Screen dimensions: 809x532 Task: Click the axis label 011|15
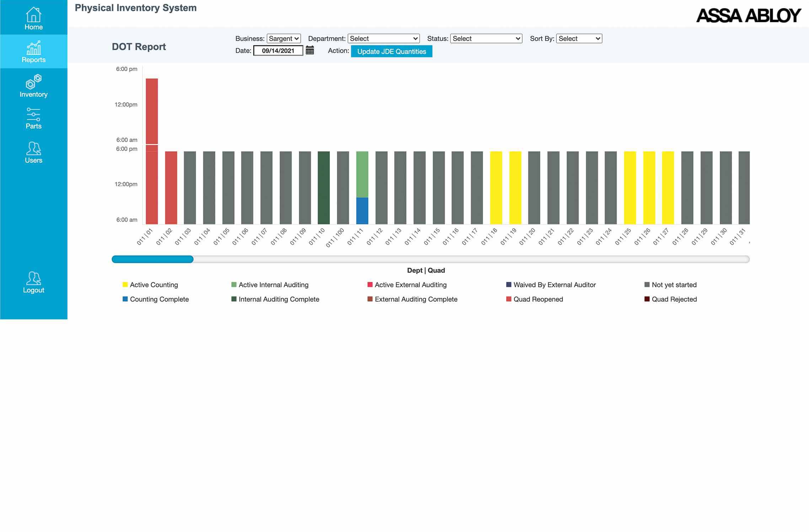point(432,237)
